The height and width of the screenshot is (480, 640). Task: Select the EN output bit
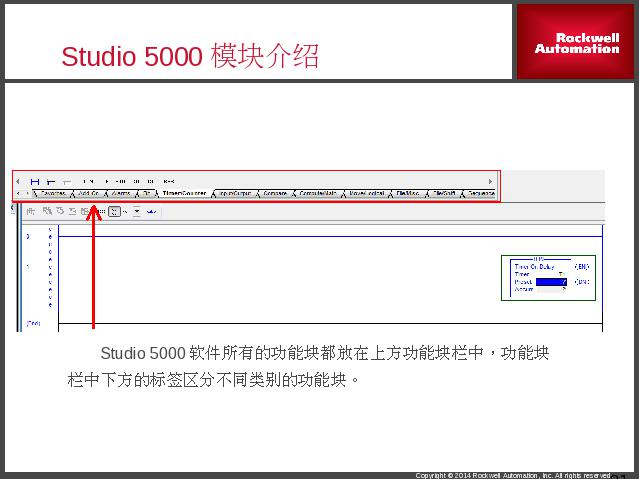(582, 267)
